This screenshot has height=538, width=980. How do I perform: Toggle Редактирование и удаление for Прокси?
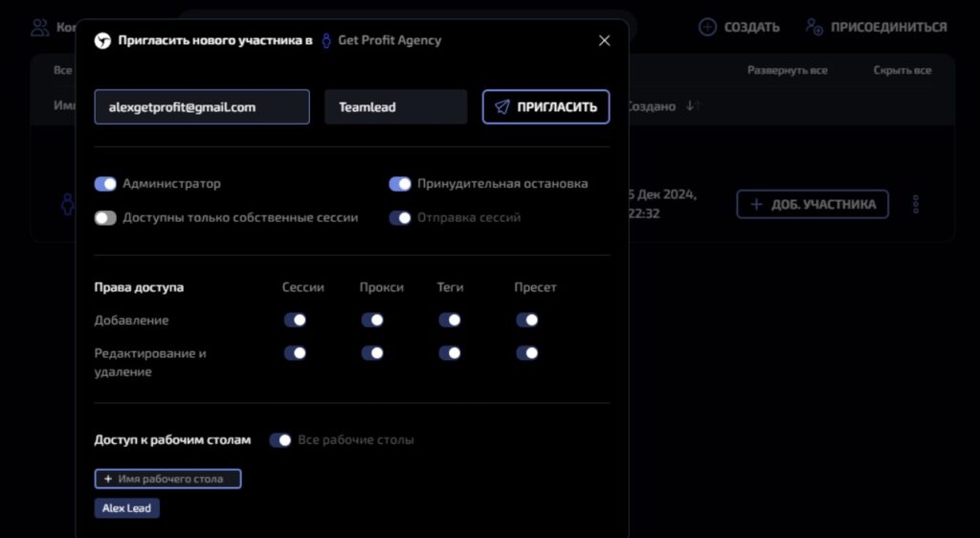coord(372,353)
